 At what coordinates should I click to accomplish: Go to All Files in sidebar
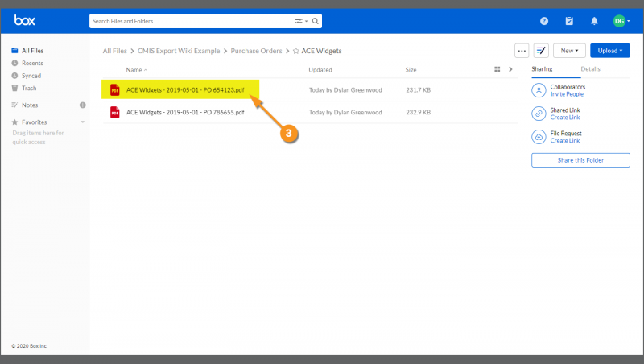(32, 51)
